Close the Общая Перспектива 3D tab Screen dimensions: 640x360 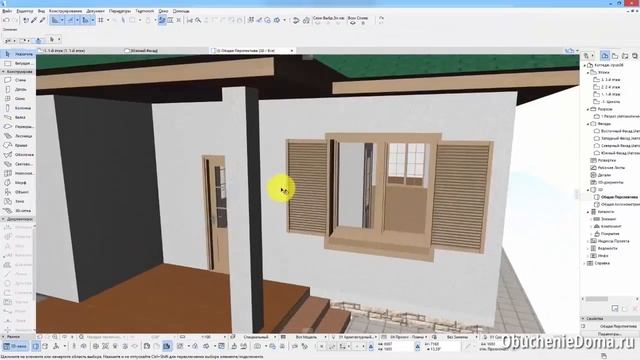292,51
